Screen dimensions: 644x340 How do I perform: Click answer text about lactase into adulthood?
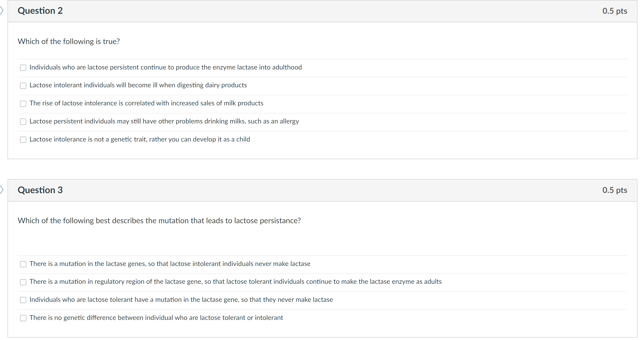tap(269, 67)
